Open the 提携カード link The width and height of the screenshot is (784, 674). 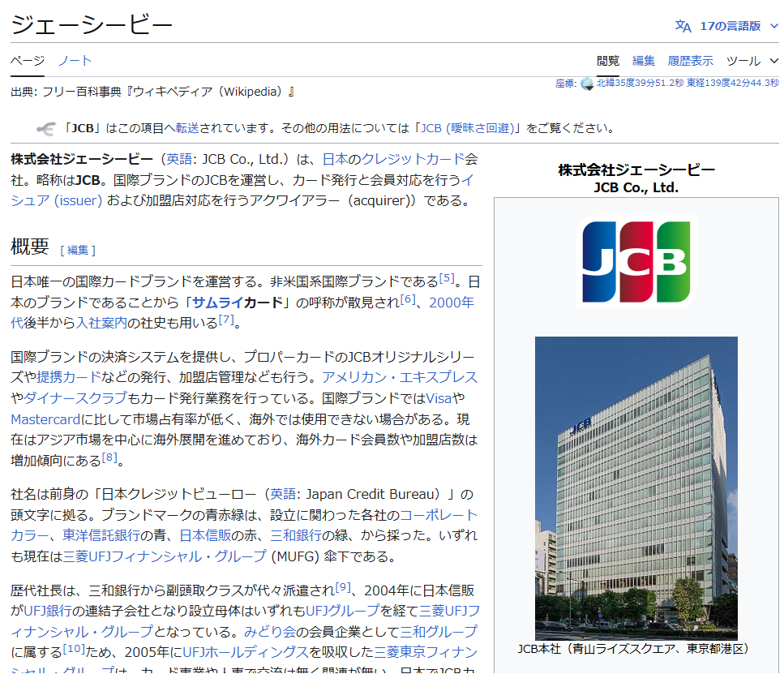(x=69, y=377)
